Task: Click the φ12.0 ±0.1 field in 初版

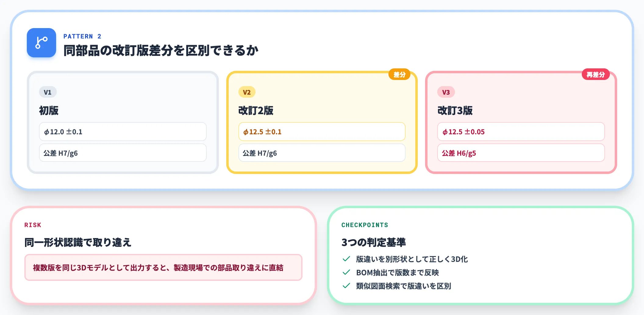Action: pyautogui.click(x=123, y=132)
